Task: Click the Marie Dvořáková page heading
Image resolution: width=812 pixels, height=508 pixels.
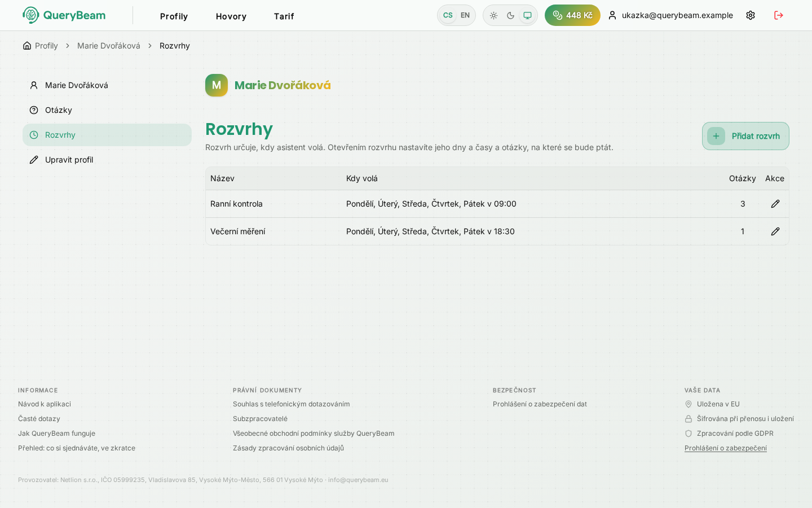Action: (x=283, y=85)
